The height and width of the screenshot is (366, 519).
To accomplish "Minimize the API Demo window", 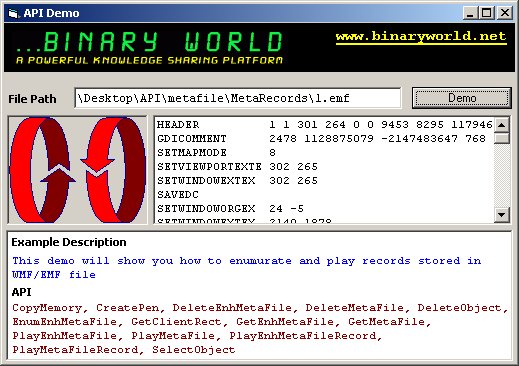I will [x=470, y=13].
